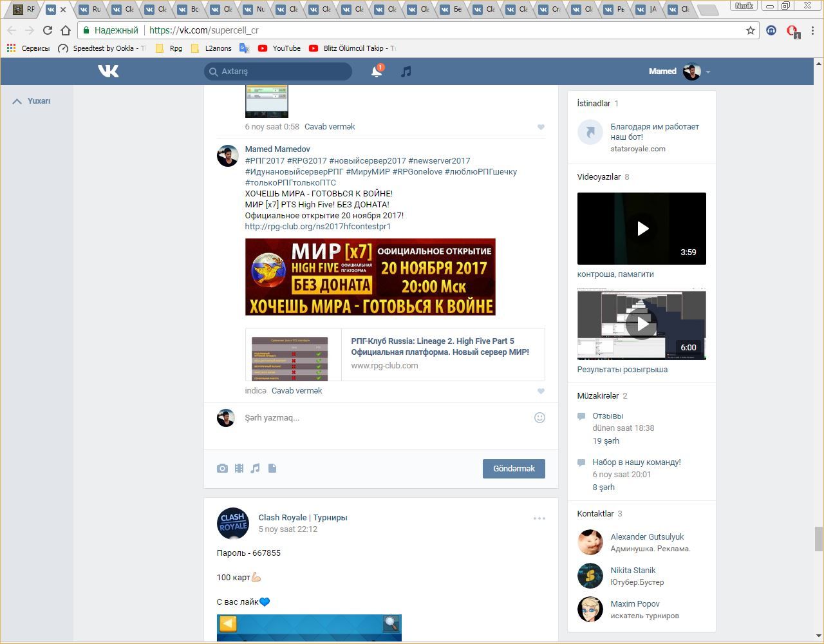Open contact Maxim Popov
The height and width of the screenshot is (644, 824).
coord(635,604)
